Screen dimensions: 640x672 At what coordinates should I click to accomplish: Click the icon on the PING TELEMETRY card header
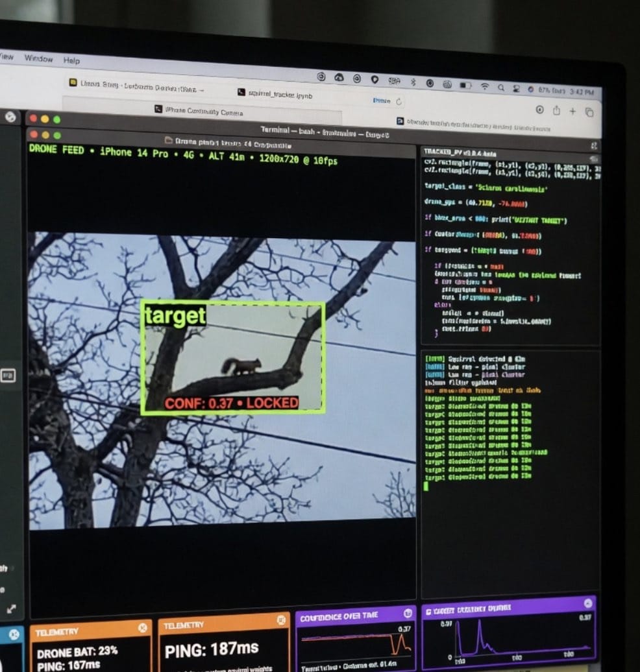pyautogui.click(x=282, y=619)
